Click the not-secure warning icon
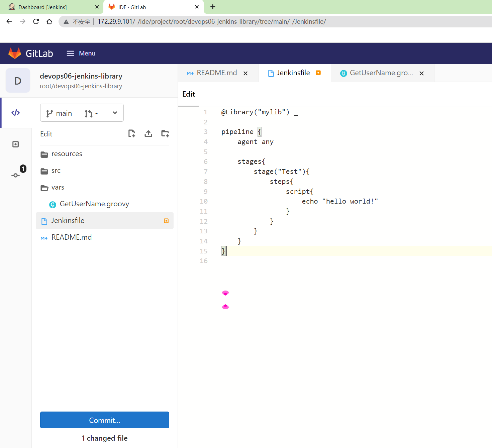The height and width of the screenshot is (448, 492). tap(66, 22)
